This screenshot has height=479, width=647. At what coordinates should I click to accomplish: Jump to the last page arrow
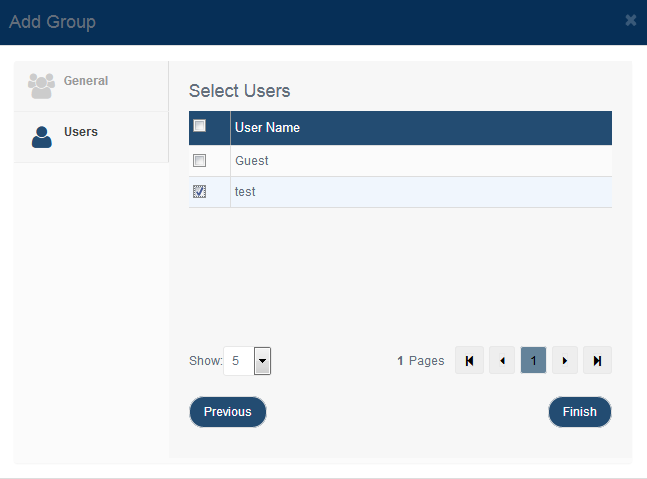[597, 361]
